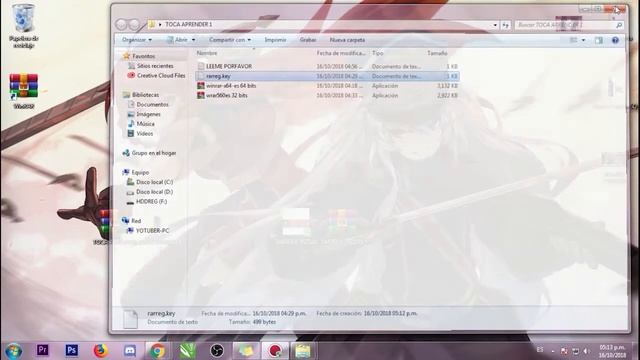Open the Organizar menu

click(137, 40)
